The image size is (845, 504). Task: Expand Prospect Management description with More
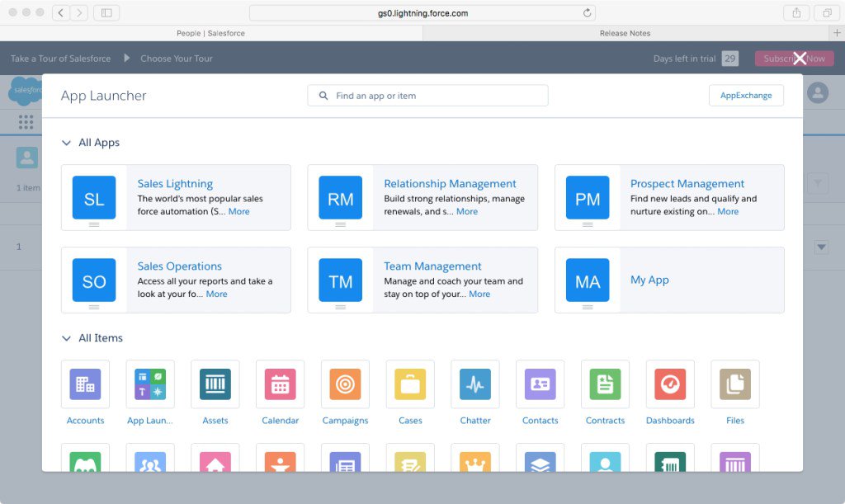click(728, 212)
